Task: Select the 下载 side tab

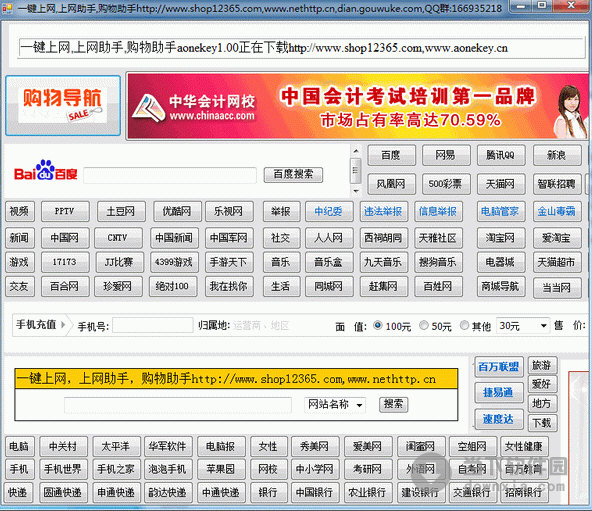Action: 543,423
